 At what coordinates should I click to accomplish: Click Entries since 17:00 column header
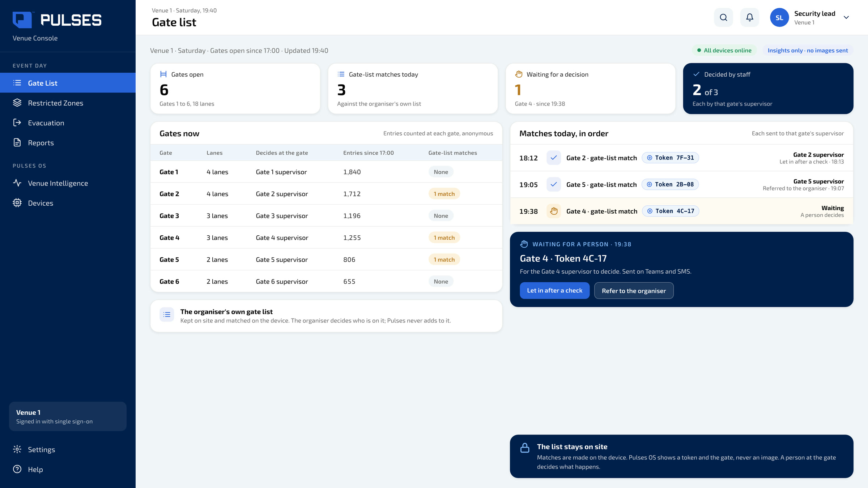pyautogui.click(x=368, y=153)
